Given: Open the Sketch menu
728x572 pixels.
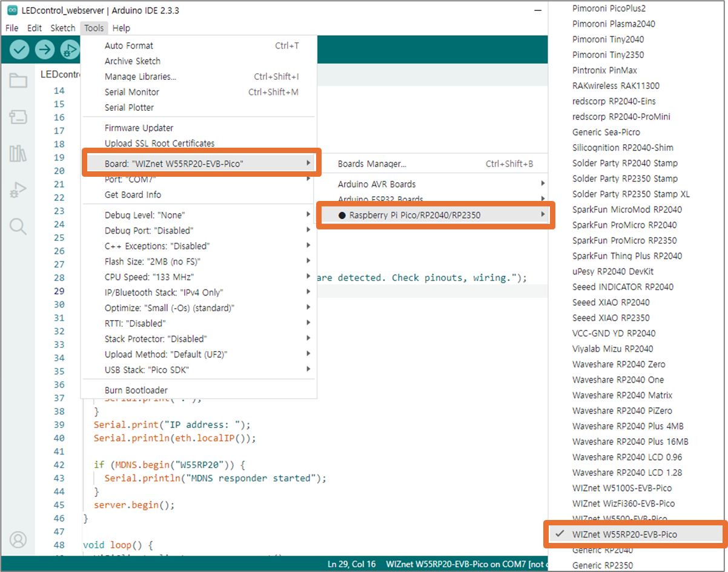Looking at the screenshot, I should (x=63, y=28).
